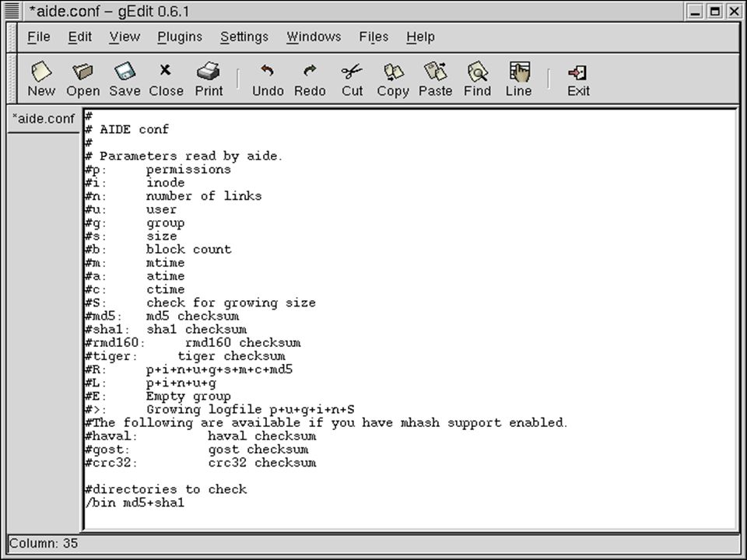Image resolution: width=747 pixels, height=560 pixels.
Task: Open the Files menu
Action: pos(373,37)
